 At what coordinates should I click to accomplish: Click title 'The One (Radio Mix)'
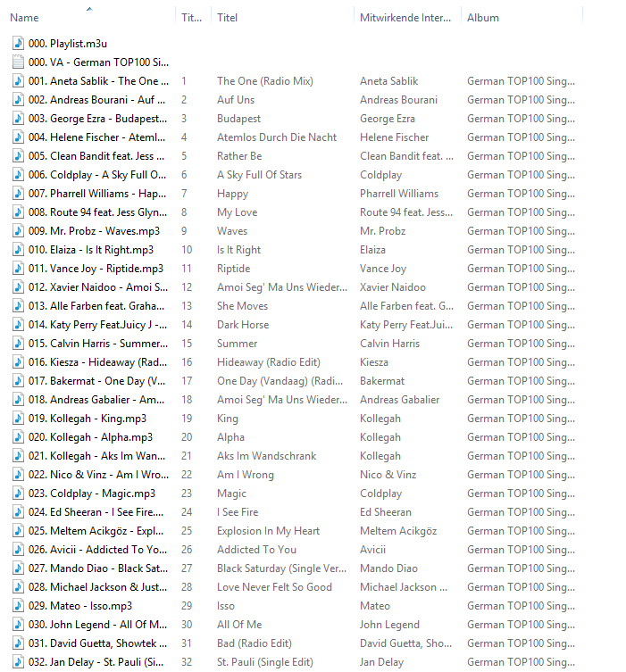265,81
